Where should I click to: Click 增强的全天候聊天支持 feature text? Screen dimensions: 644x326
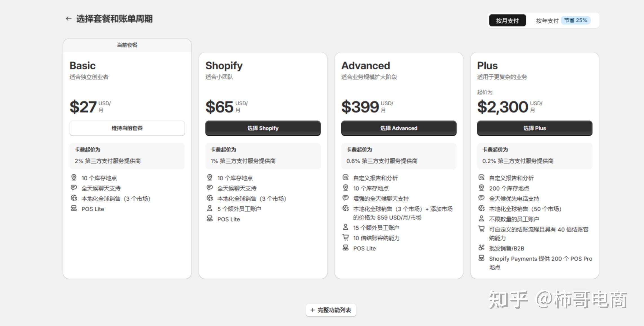click(381, 199)
